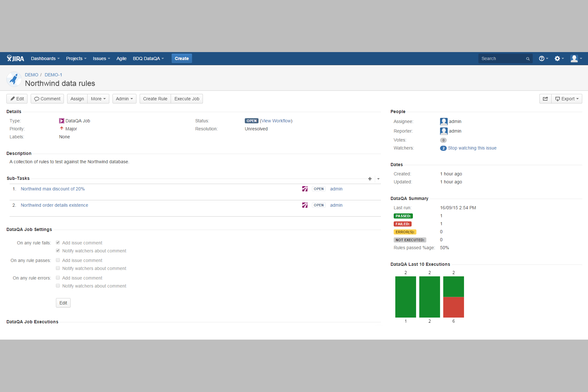
Task: Click admin link on Northwind max discount row
Action: coord(336,189)
